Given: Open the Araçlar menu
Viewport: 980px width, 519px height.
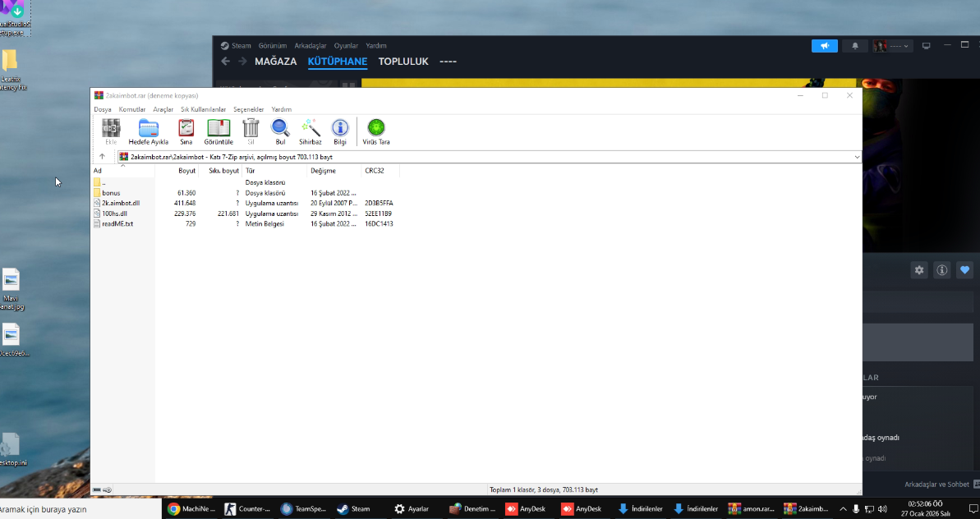Looking at the screenshot, I should click(163, 109).
